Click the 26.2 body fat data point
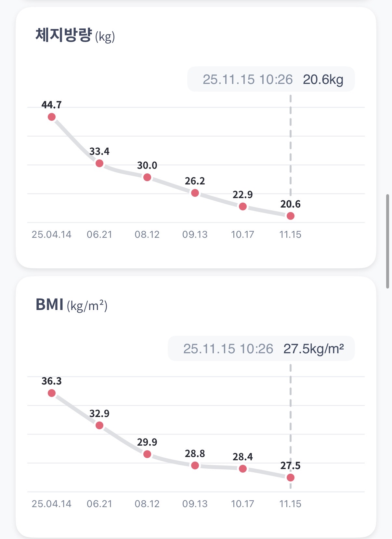Viewport: 392px width, 539px height. (195, 193)
